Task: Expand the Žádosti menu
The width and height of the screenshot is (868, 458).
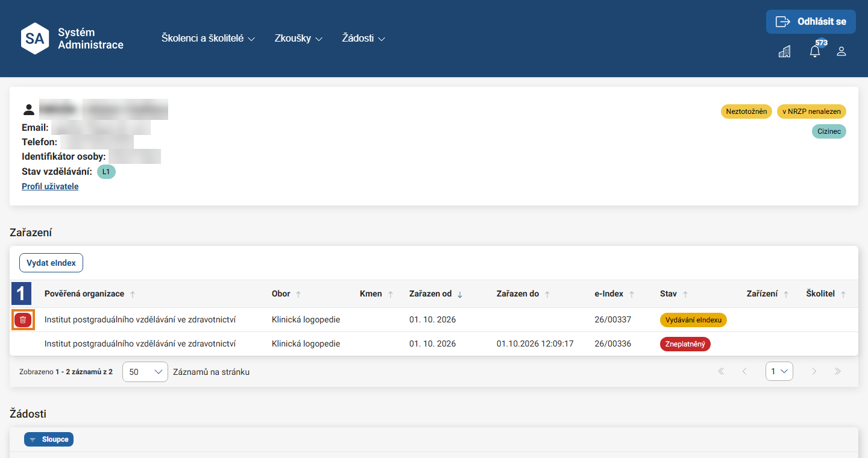Action: pyautogui.click(x=363, y=38)
